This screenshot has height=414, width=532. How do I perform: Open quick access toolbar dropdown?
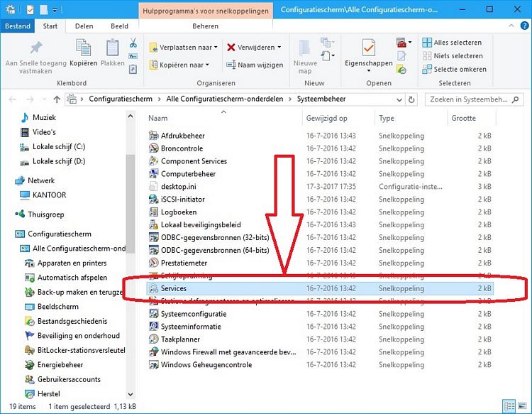point(55,10)
